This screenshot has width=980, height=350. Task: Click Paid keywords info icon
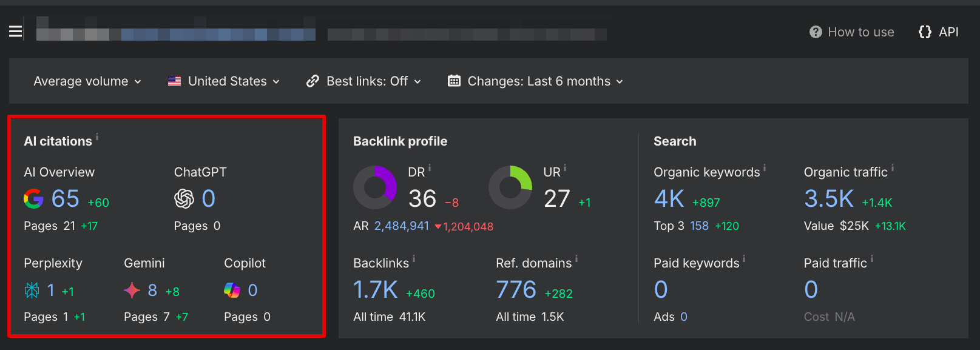click(744, 259)
